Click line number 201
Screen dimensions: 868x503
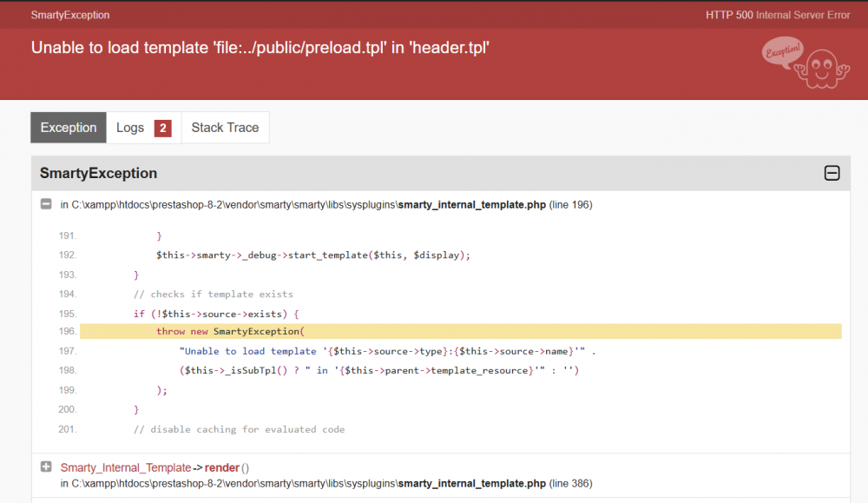[68, 429]
